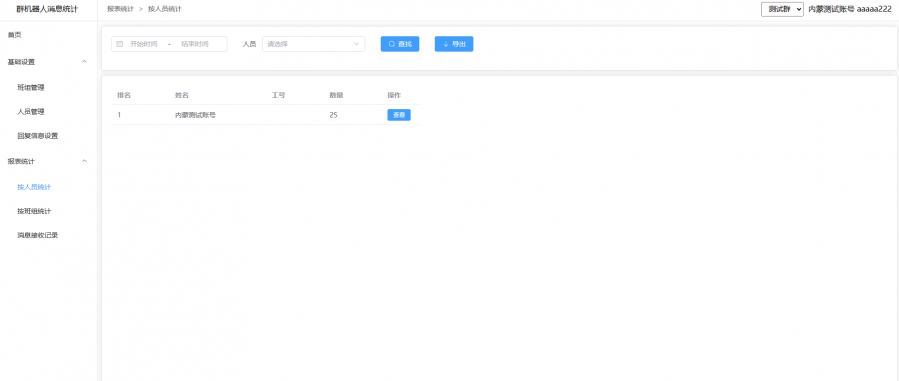Screen dimensions: 899x381
Task: Open 班组管理 page
Action: click(x=31, y=88)
